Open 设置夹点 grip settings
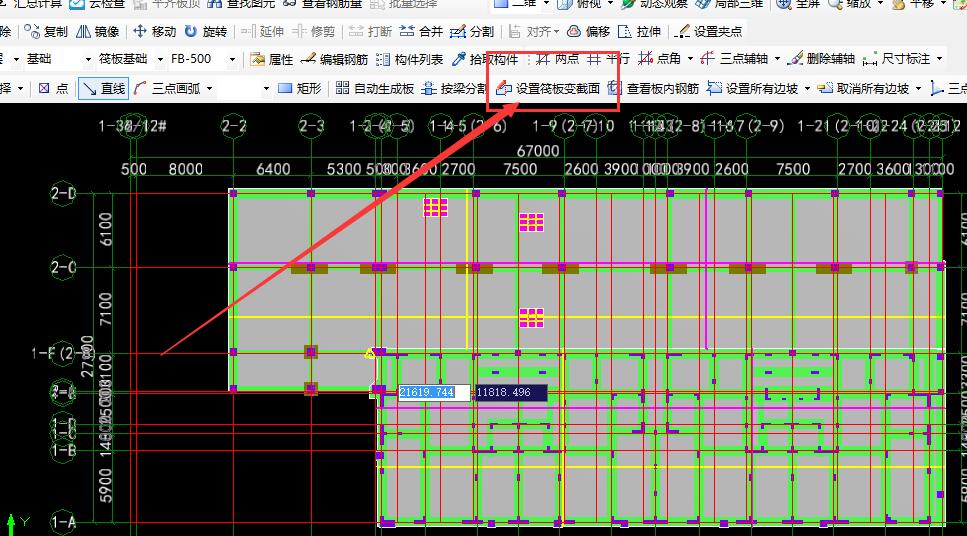 (x=709, y=31)
